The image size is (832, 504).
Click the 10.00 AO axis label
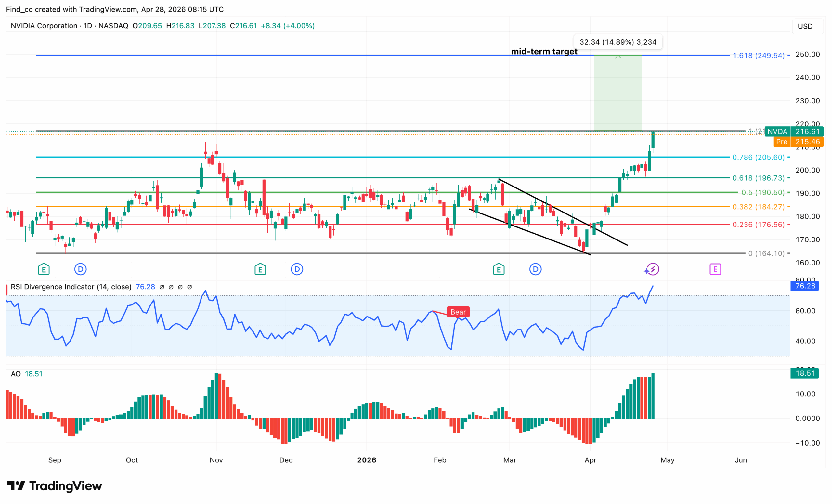click(x=805, y=394)
